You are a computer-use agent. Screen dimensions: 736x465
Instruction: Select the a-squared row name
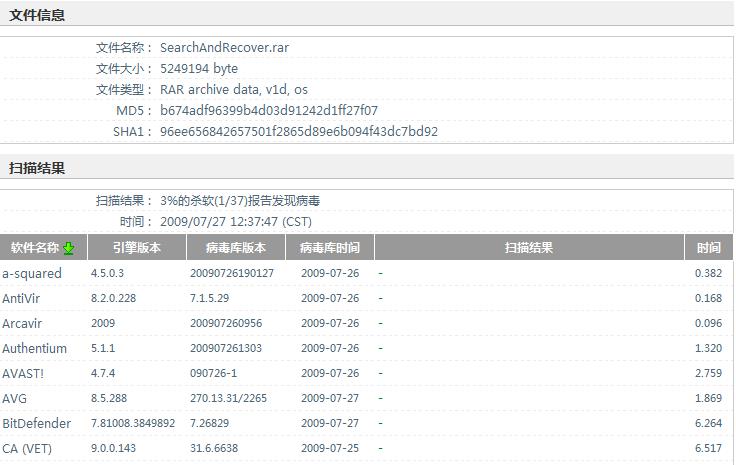pos(32,273)
